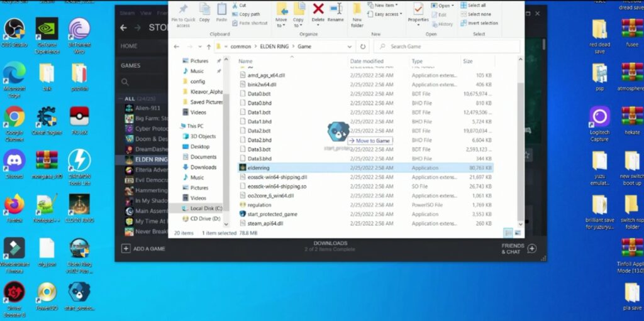
Task: Open the Easy access dropdown
Action: (x=386, y=14)
